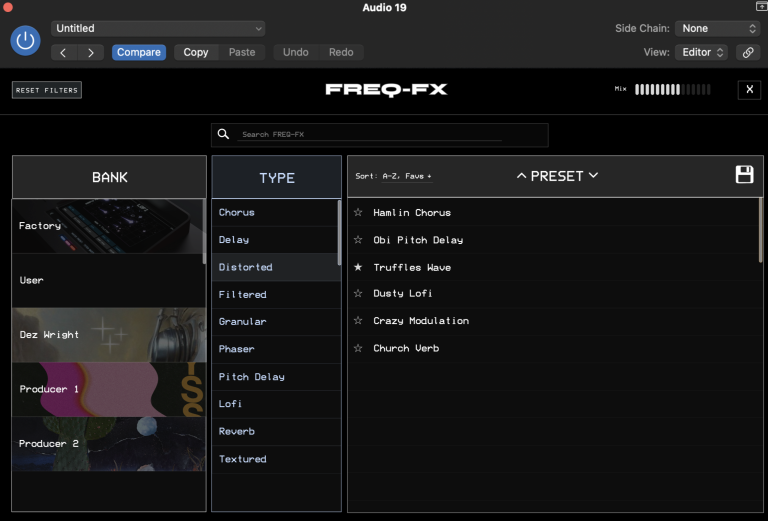Change View mode from Editor dropdown
The width and height of the screenshot is (768, 521).
(703, 52)
